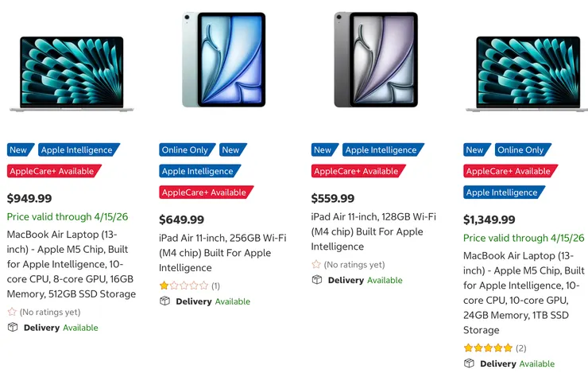Click Apple Intelligence badge on 128GB iPad
Image resolution: width=588 pixels, height=373 pixels.
coord(381,150)
